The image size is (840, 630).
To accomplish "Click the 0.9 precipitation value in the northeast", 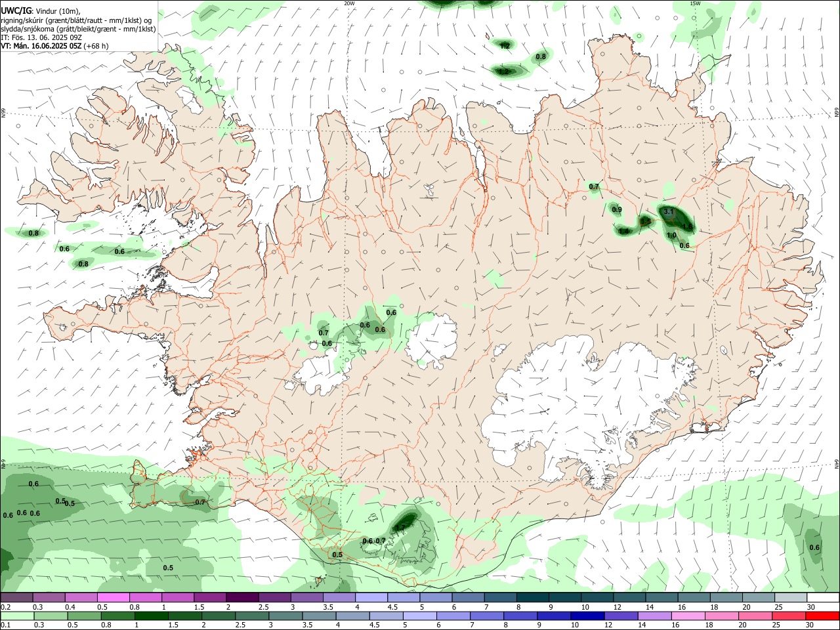I will (x=617, y=210).
